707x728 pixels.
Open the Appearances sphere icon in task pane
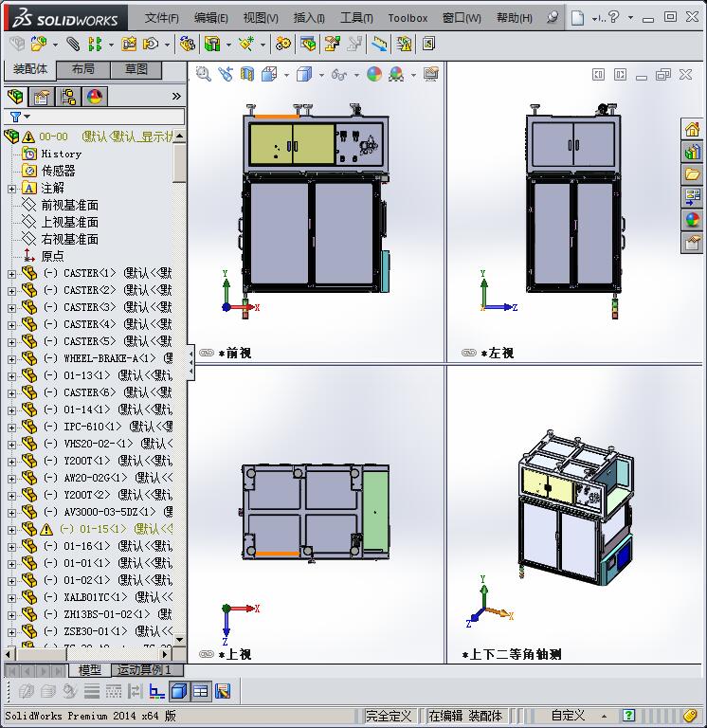pos(692,220)
